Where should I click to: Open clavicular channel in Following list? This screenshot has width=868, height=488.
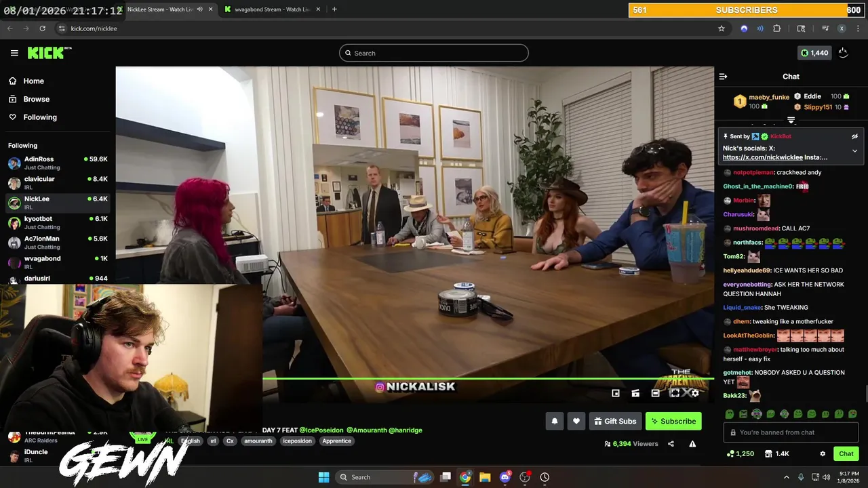point(58,182)
